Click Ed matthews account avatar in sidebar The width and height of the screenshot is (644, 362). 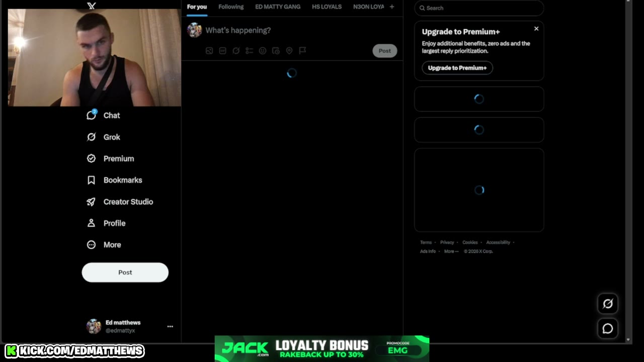click(x=94, y=326)
